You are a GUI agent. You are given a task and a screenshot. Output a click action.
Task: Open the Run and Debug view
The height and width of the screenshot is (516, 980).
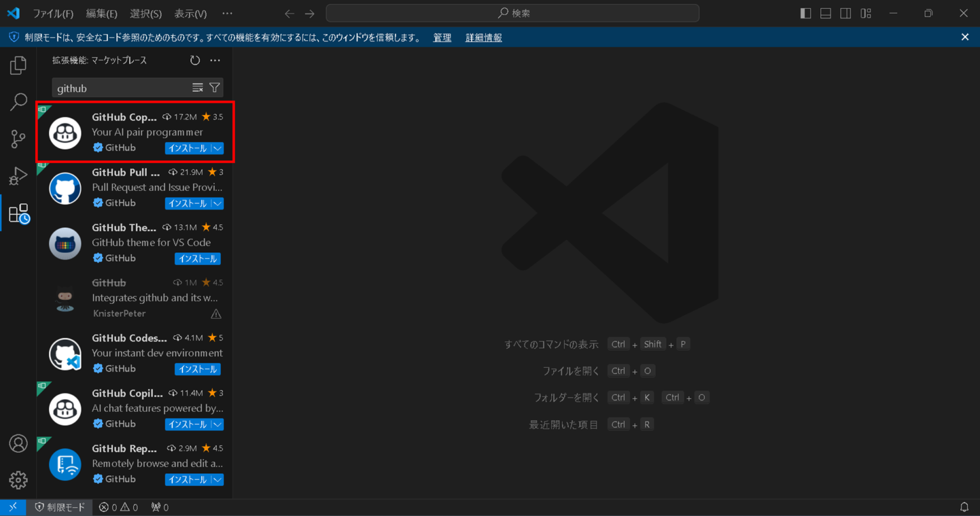click(x=17, y=176)
